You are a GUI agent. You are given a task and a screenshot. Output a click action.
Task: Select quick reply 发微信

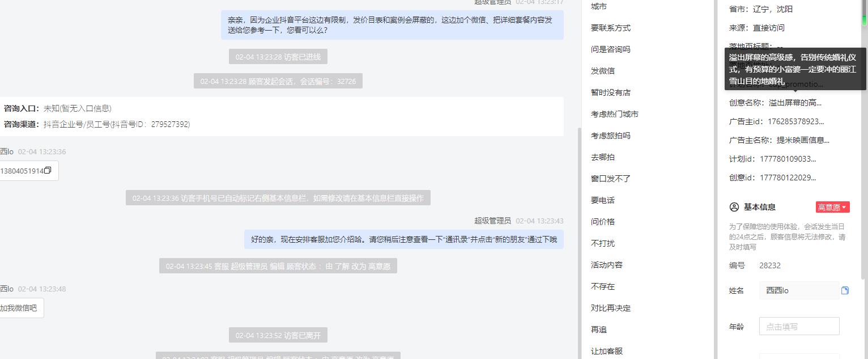[x=603, y=71]
